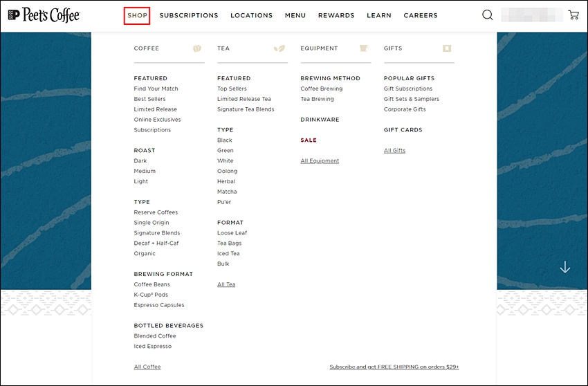Open Signature Tea Blends
588x386 pixels.
point(246,109)
